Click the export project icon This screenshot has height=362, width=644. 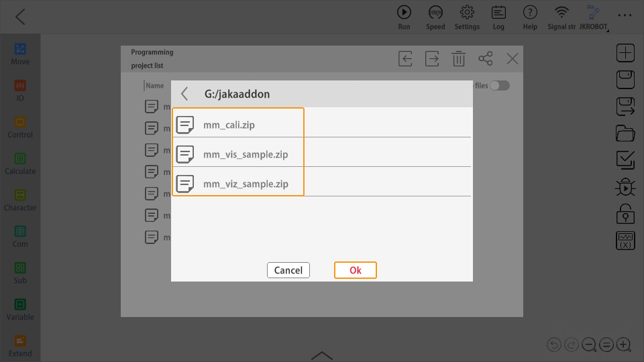(x=432, y=59)
